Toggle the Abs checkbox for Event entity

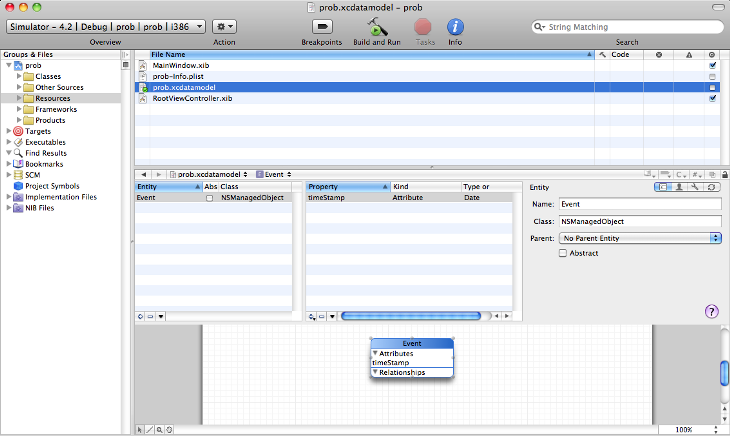pos(210,198)
